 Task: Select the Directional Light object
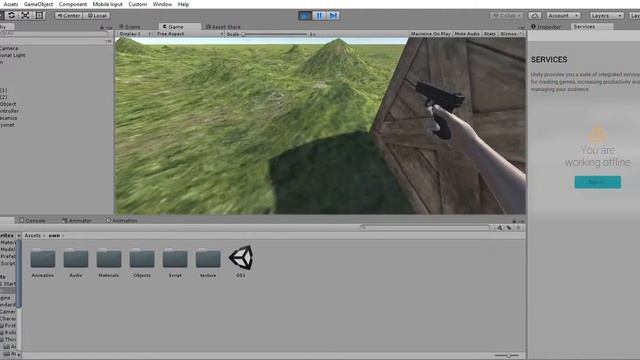point(13,55)
